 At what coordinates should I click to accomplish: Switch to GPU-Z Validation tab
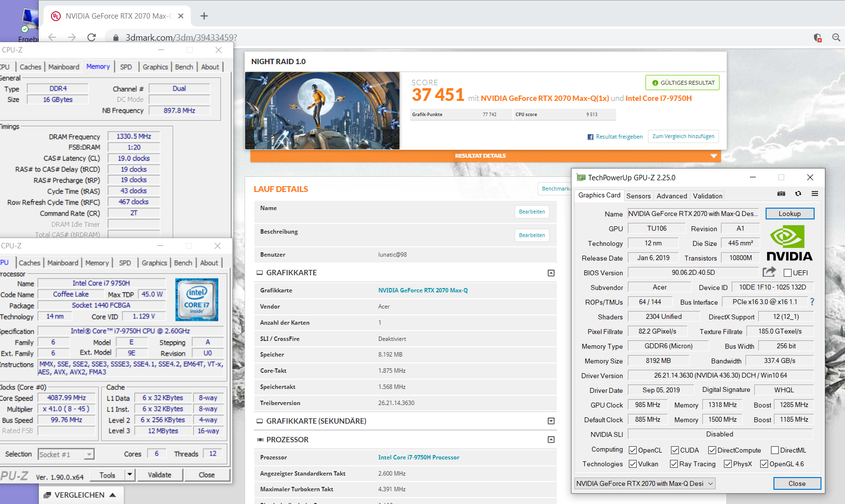tap(707, 196)
